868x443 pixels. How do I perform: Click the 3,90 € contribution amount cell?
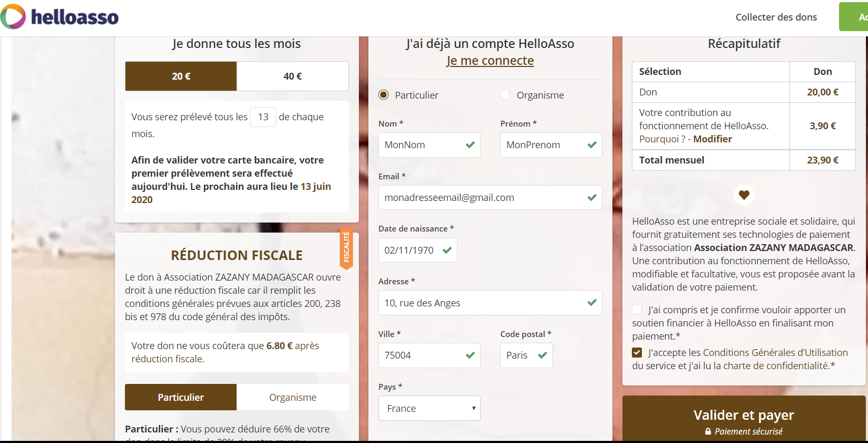tap(822, 126)
